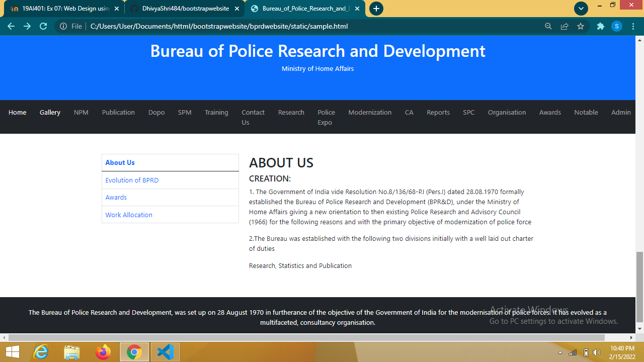Image resolution: width=644 pixels, height=362 pixels.
Task: Open Notable nav link
Action: tap(586, 112)
